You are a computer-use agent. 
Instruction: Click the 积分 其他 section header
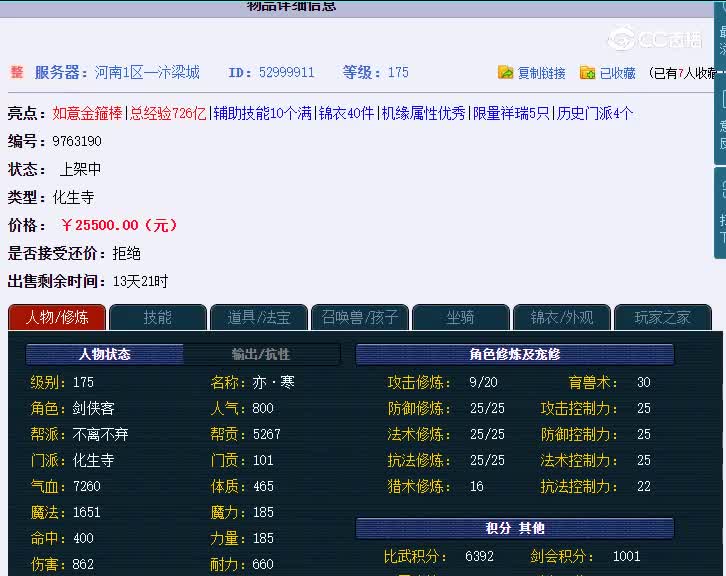click(514, 528)
